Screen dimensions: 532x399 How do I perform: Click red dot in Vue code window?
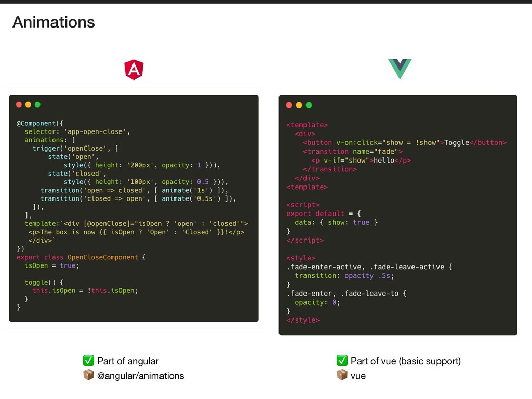(289, 105)
